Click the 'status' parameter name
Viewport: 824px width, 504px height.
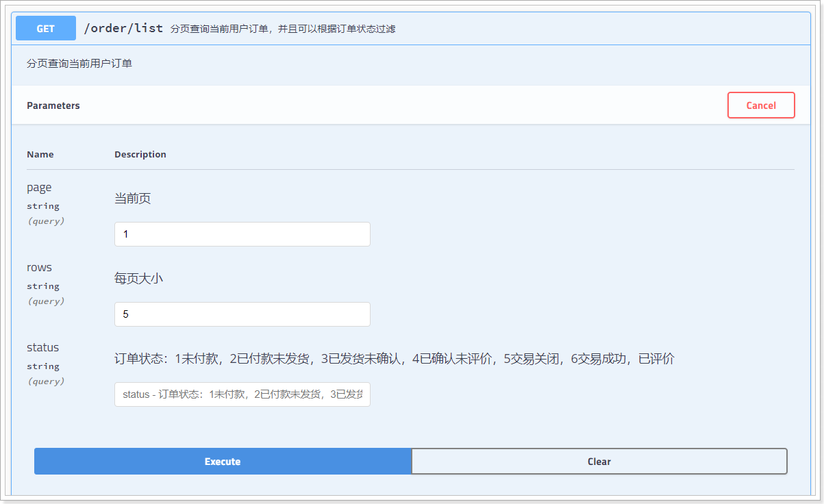pos(43,348)
